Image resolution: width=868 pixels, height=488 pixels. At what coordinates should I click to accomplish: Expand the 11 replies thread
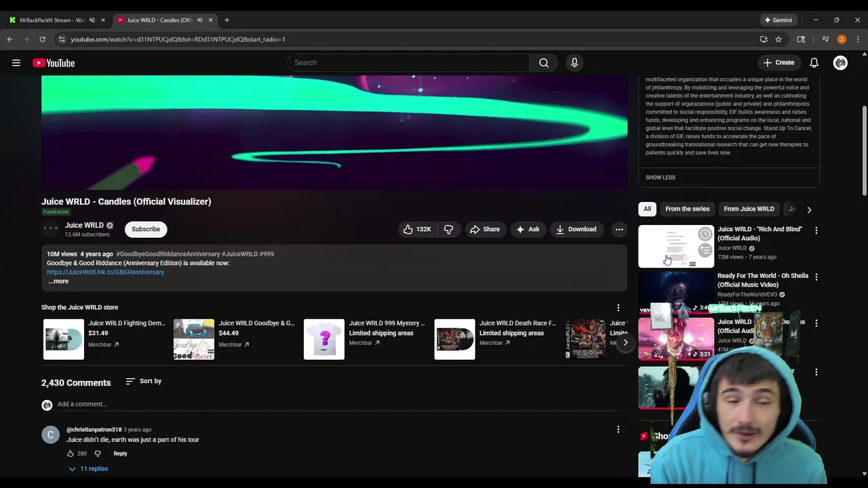(88, 469)
